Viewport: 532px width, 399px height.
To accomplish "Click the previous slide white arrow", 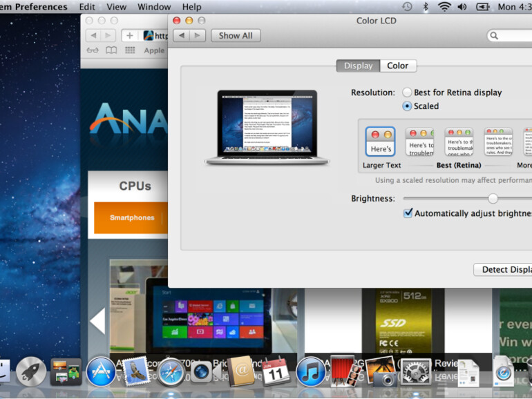I will click(97, 321).
